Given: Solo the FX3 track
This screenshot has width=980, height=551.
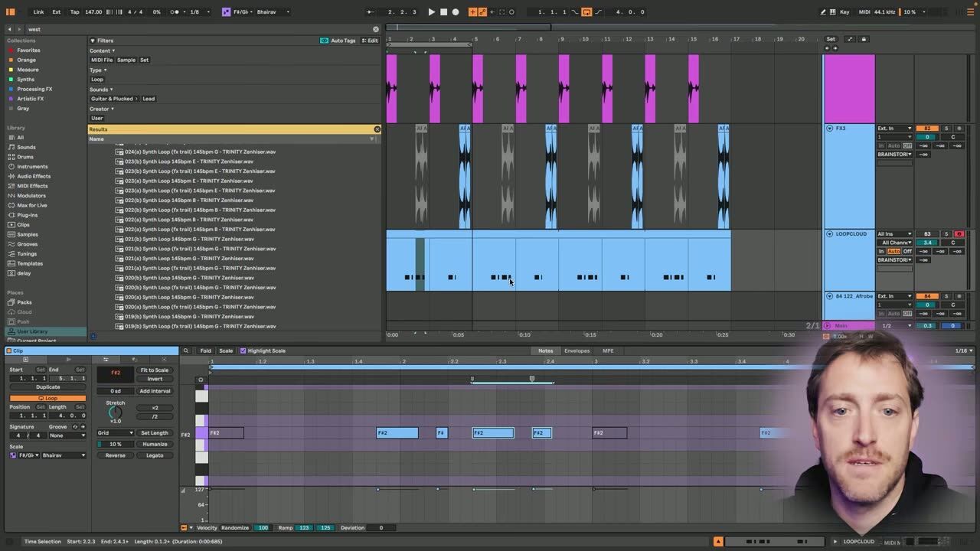Looking at the screenshot, I should [x=946, y=129].
